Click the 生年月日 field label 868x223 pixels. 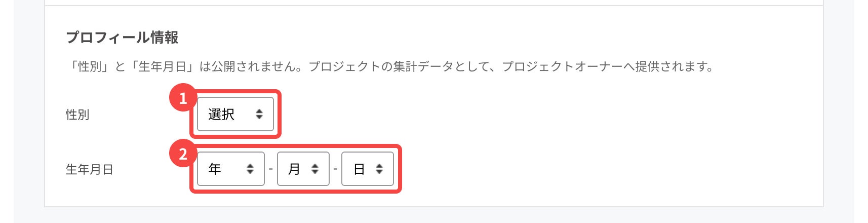(89, 169)
